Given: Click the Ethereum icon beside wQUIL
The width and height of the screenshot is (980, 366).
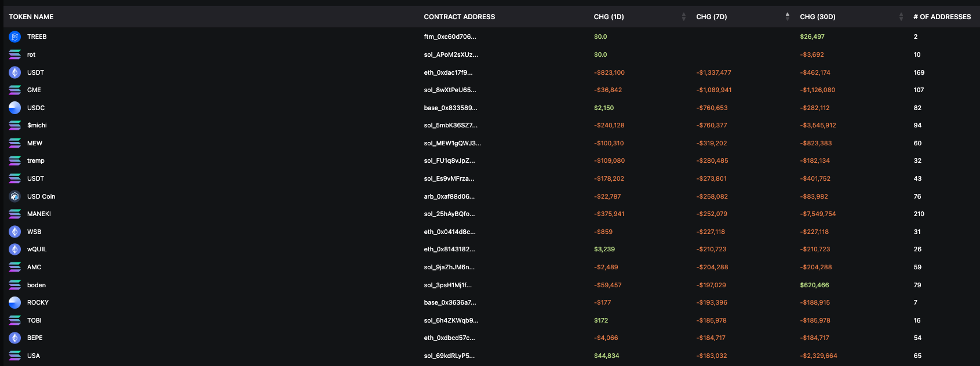Looking at the screenshot, I should point(15,249).
